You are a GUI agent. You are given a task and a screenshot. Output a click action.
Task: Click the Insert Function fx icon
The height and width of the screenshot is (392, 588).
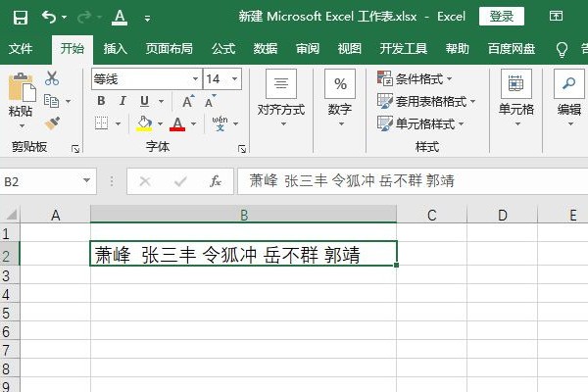point(215,181)
